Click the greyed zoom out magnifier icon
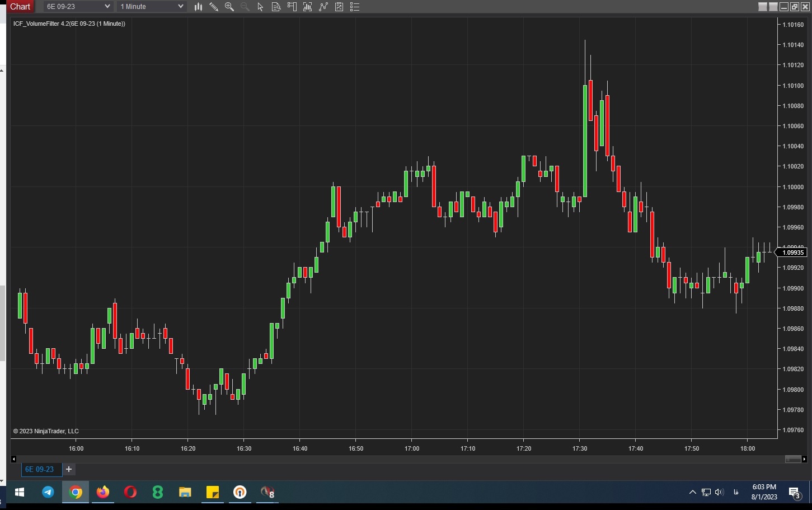This screenshot has height=510, width=812. [x=245, y=7]
